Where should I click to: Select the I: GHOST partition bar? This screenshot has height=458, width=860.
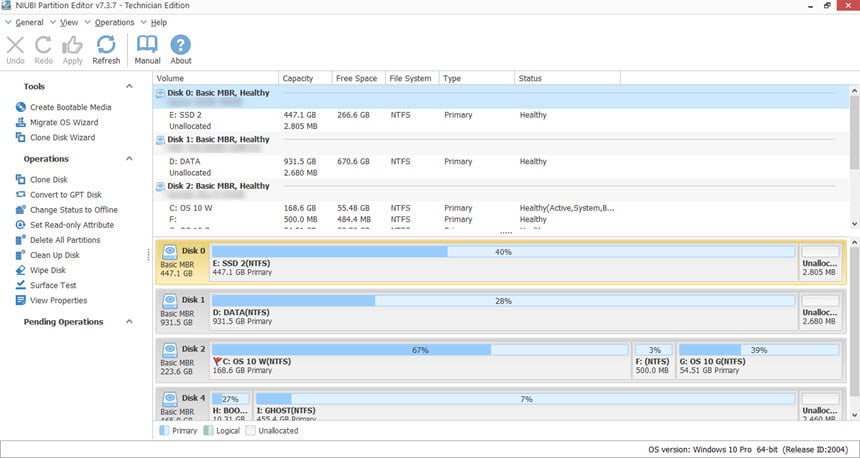[x=526, y=399]
